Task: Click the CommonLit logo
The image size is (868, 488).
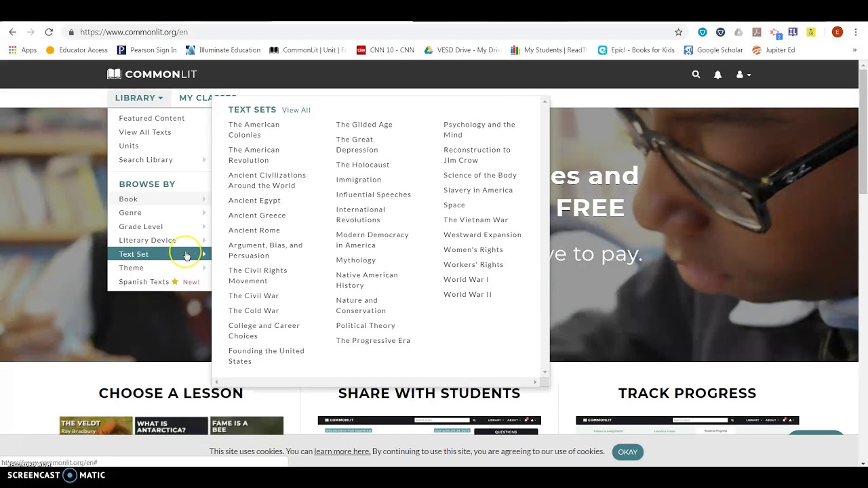Action: click(152, 74)
